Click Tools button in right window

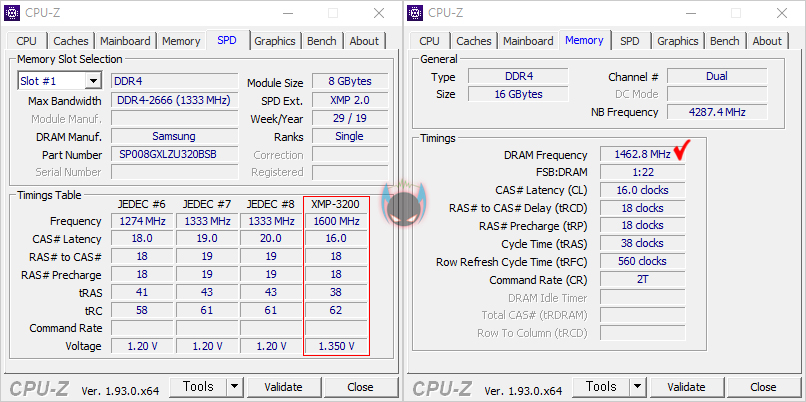click(601, 387)
